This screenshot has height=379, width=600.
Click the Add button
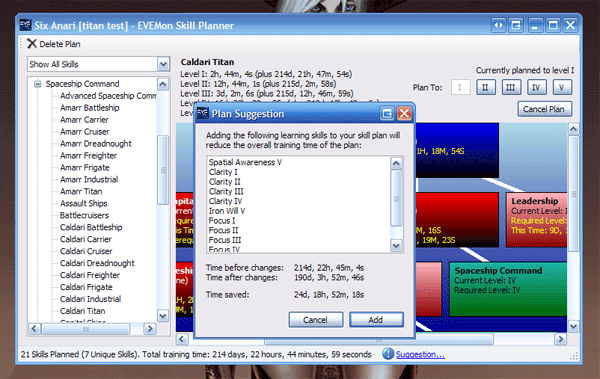376,320
